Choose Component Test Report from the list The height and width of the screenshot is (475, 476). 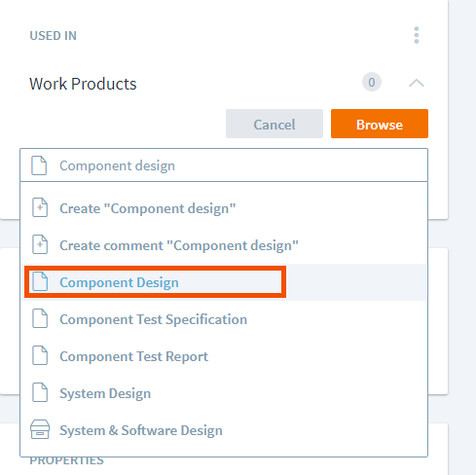pos(225,356)
